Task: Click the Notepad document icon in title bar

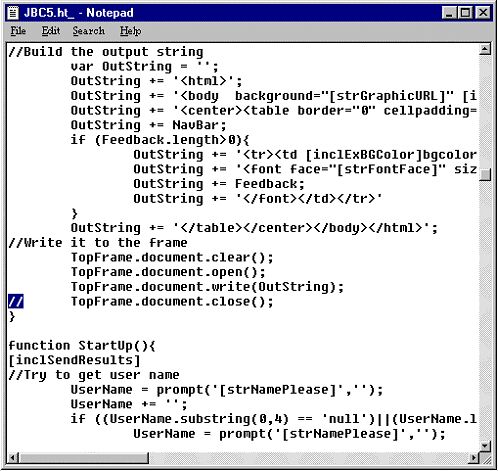Action: pos(13,13)
